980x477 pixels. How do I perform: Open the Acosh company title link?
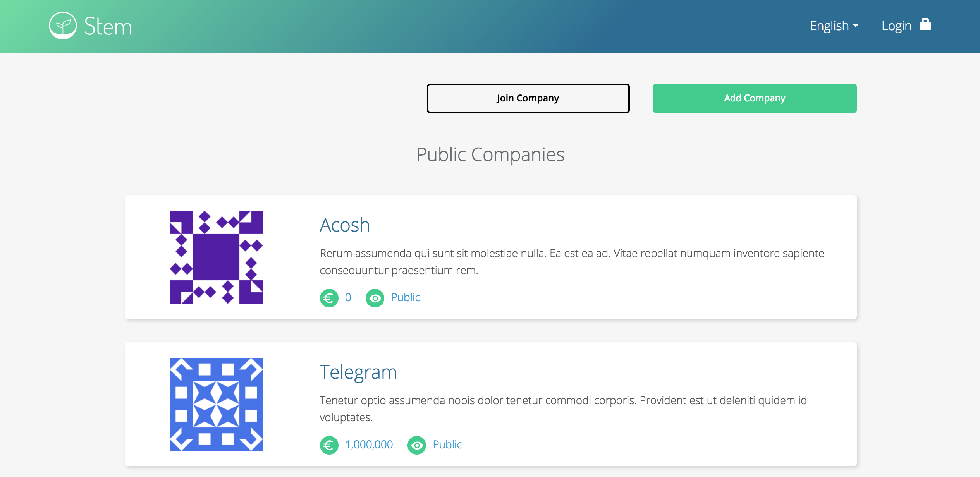tap(344, 225)
